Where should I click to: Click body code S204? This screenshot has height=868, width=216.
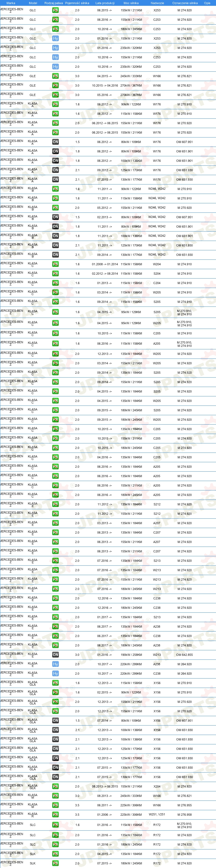pos(157,274)
